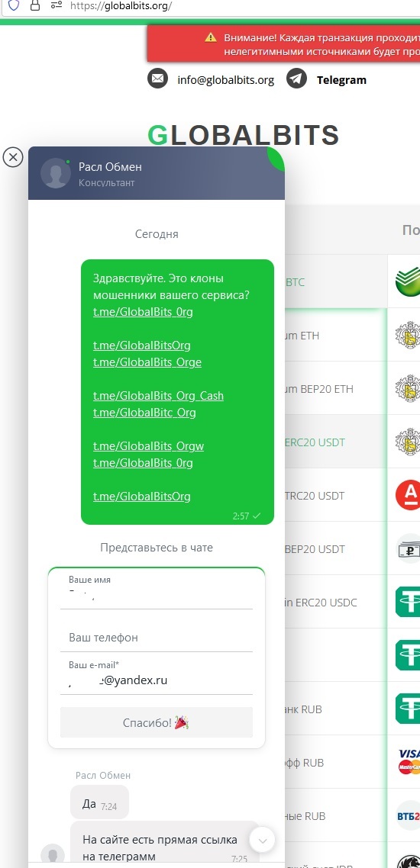420x868 pixels.
Task: Click the t.me/GlobalBits_Orgw link
Action: coord(148,445)
